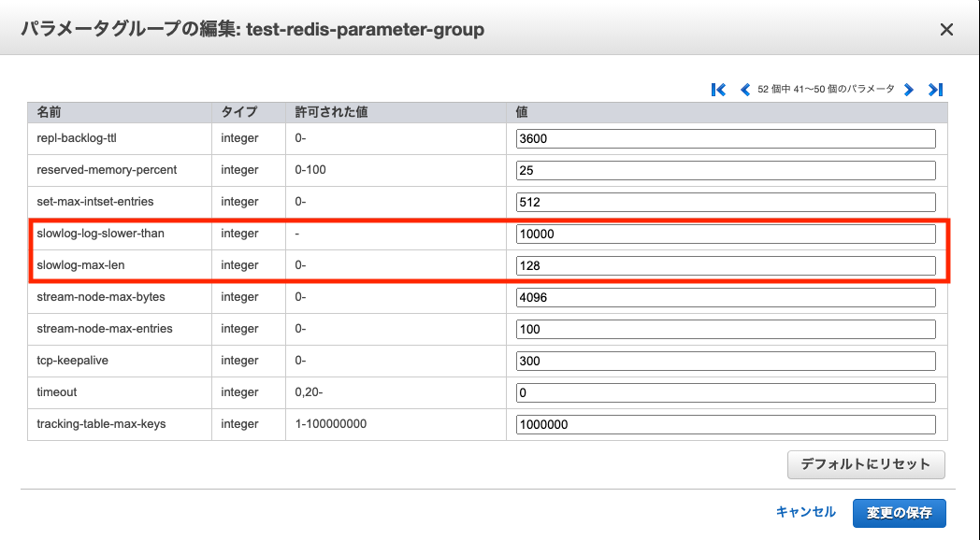Viewport: 980px width, 540px height.
Task: Click the slowlog-max-len value field
Action: [x=726, y=266]
